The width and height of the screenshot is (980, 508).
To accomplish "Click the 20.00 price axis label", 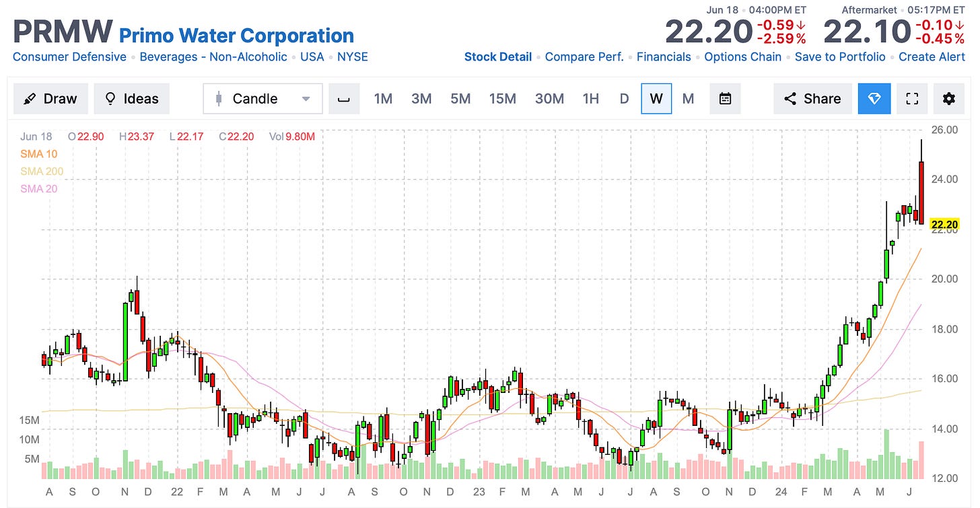I will [x=944, y=279].
